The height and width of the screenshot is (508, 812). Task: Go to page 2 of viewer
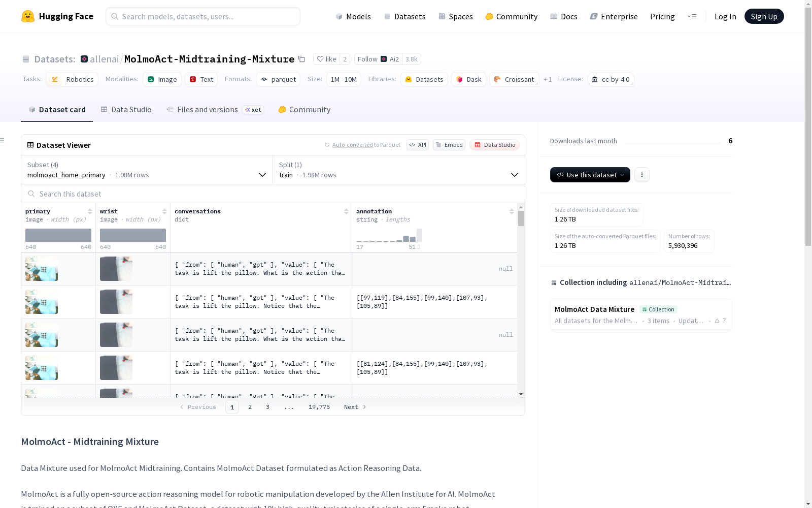250,407
